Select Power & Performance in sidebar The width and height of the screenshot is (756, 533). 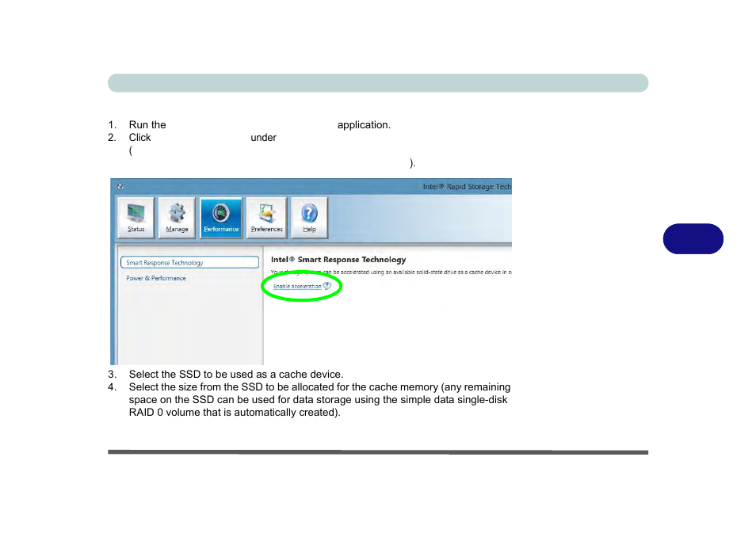[156, 278]
